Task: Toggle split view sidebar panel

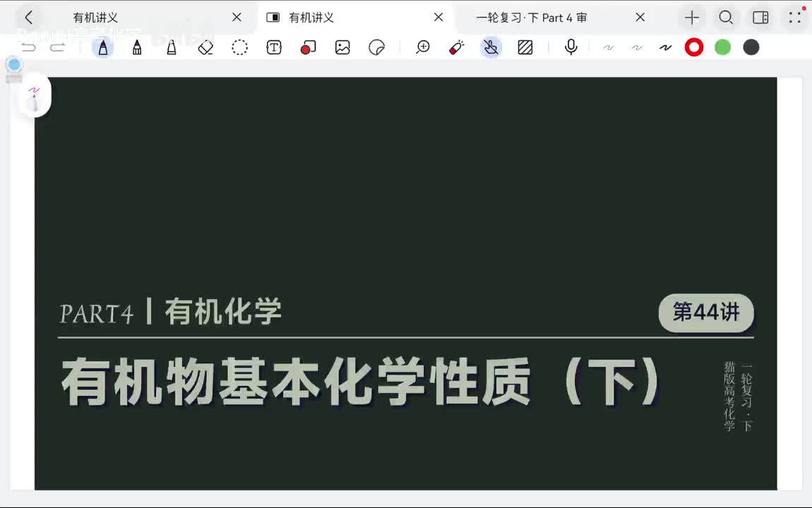Action: [x=760, y=18]
